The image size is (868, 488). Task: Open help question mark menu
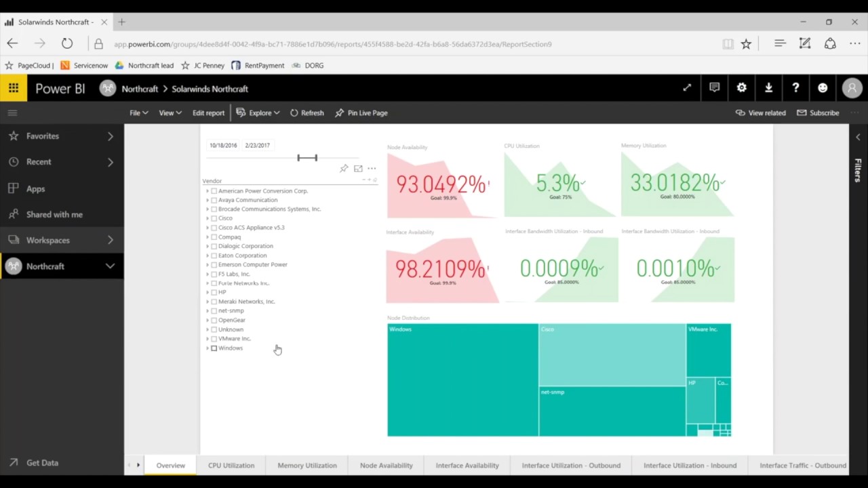point(795,87)
